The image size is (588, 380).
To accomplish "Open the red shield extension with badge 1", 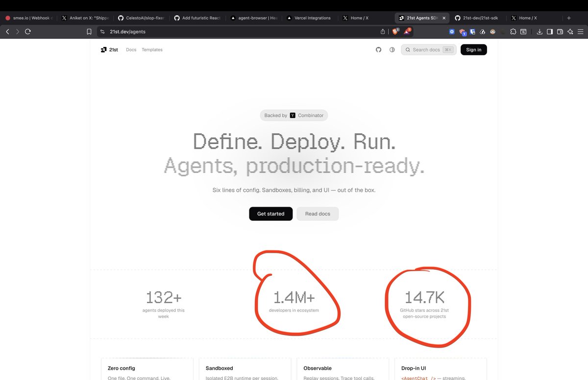I will pos(462,32).
